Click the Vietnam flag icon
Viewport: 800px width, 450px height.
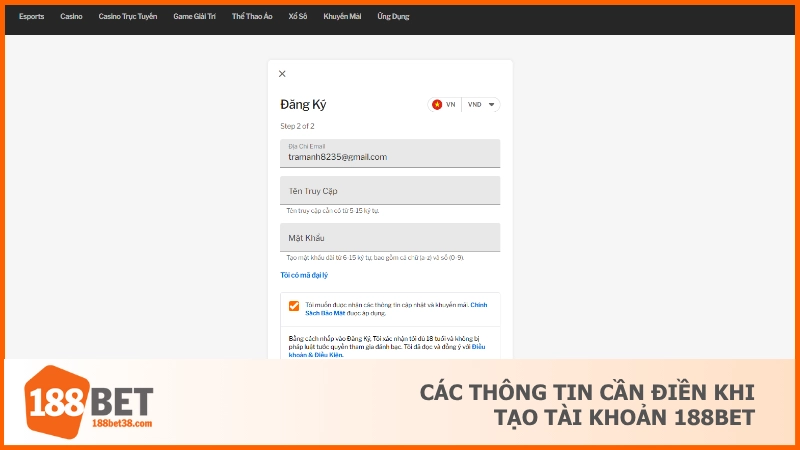[437, 105]
